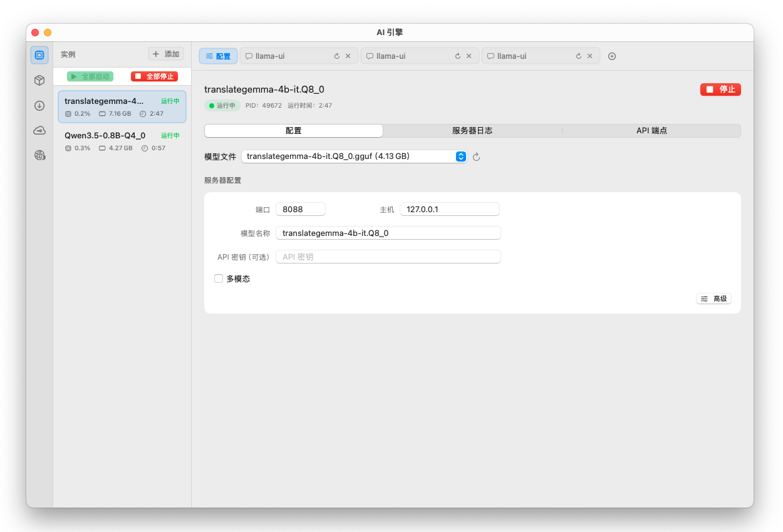Screen dimensions: 783x532
Task: Click CPU icon on translategemma row
Action: point(68,114)
